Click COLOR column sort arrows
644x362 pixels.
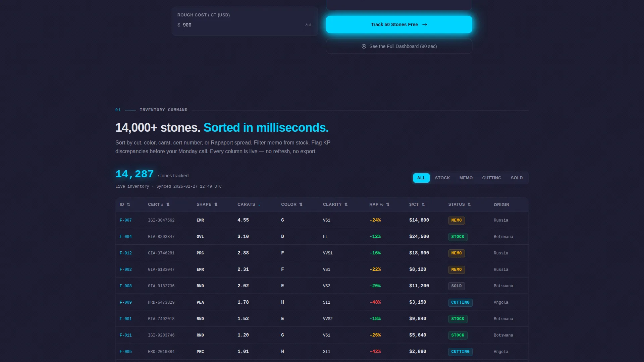pos(301,204)
